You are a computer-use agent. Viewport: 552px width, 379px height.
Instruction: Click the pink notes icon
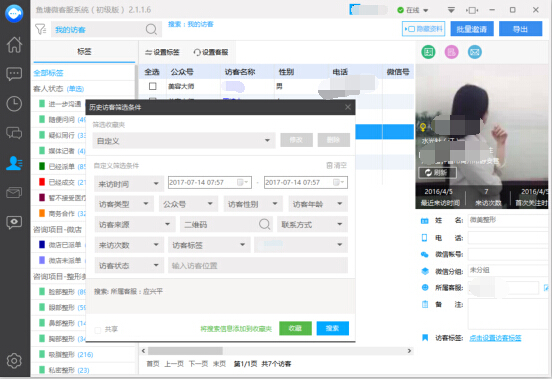tap(451, 52)
